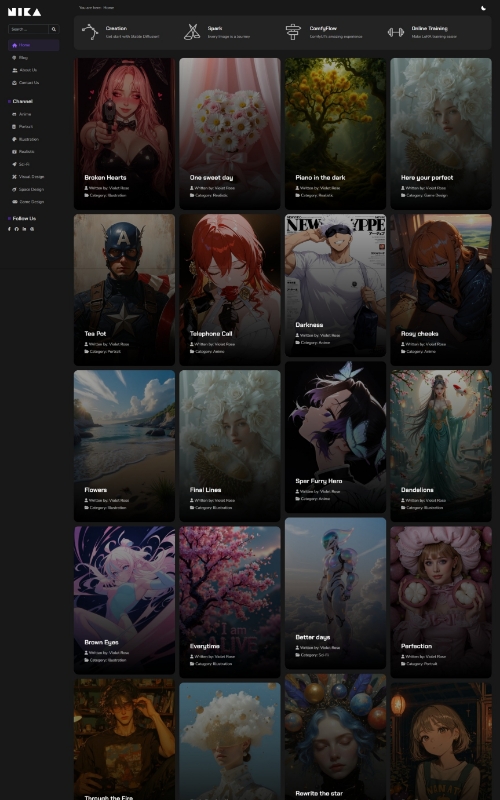Click the Space Design channel icon
The image size is (500, 800).
pyautogui.click(x=14, y=189)
